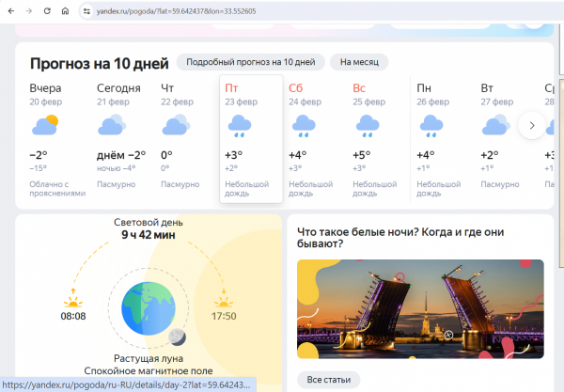The width and height of the screenshot is (564, 392).
Task: Open the На месяц forecast
Action: (x=359, y=62)
